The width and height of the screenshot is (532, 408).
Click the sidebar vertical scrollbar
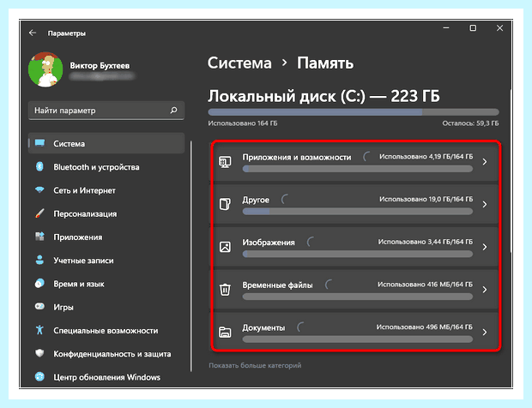point(191,255)
